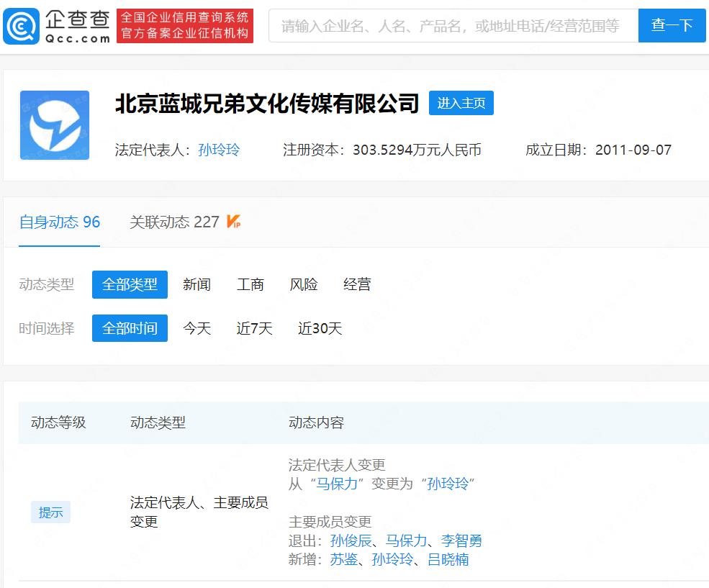This screenshot has height=588, width=709.
Task: Select 全部时间 time filter
Action: click(130, 328)
